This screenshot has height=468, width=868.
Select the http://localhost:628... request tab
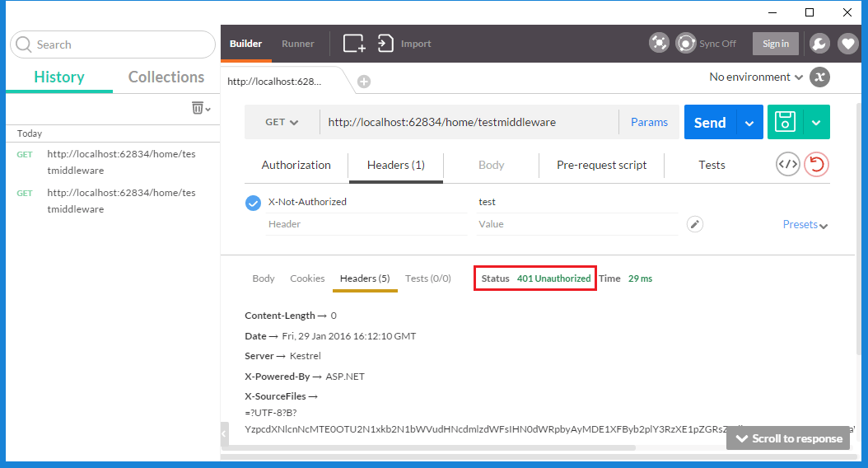pos(274,82)
